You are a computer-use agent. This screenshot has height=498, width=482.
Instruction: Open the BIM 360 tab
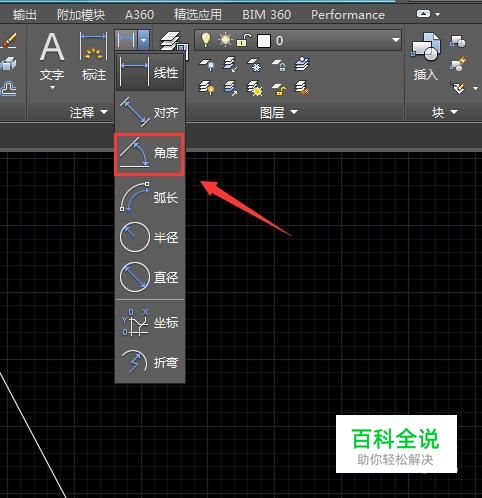pyautogui.click(x=266, y=15)
